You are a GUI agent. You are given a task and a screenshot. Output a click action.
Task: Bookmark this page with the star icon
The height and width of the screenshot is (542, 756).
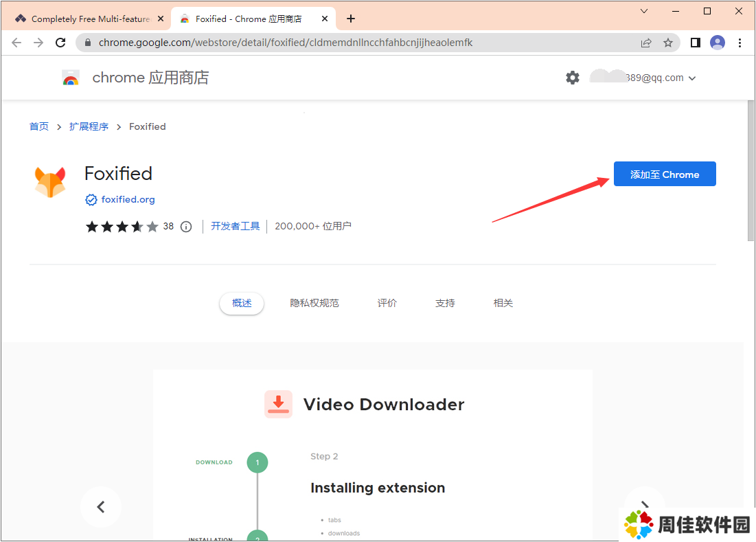(x=667, y=43)
